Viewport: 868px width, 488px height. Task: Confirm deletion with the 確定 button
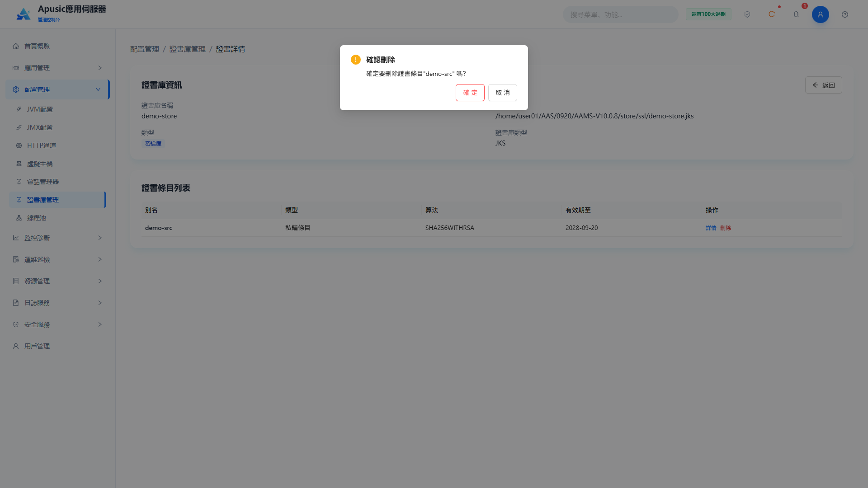click(470, 93)
